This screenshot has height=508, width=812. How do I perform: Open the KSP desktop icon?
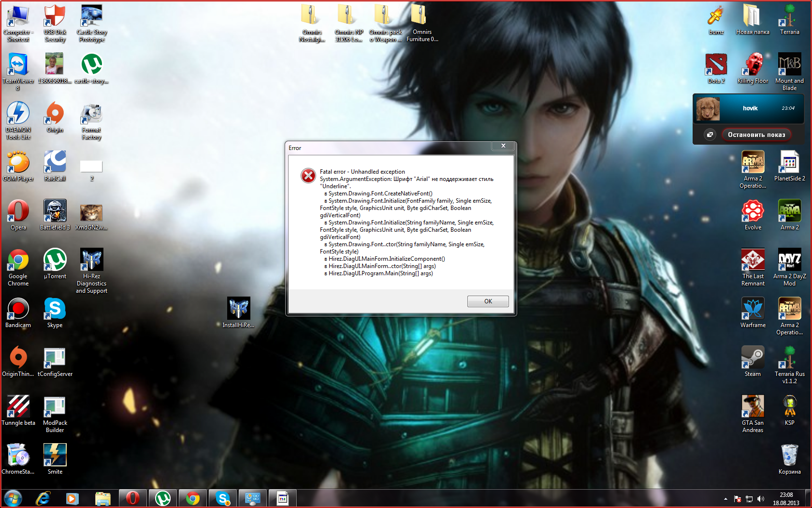[x=790, y=411]
